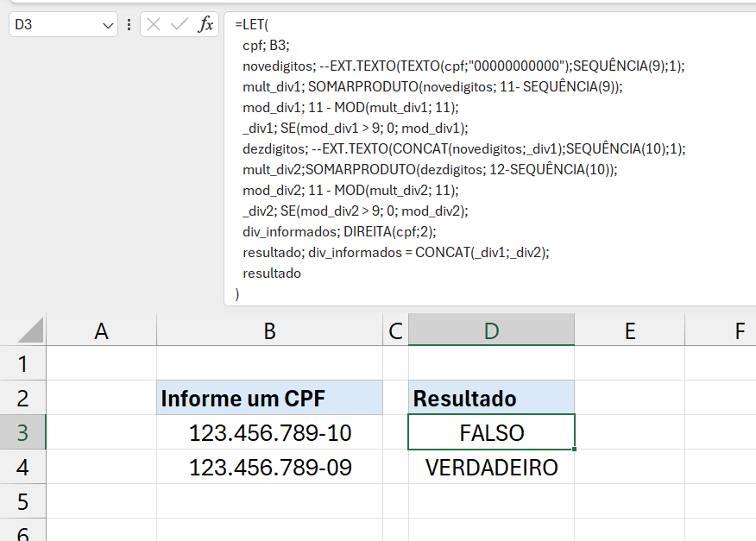
Task: Click the 'Informe um CPF' header cell
Action: [x=269, y=398]
